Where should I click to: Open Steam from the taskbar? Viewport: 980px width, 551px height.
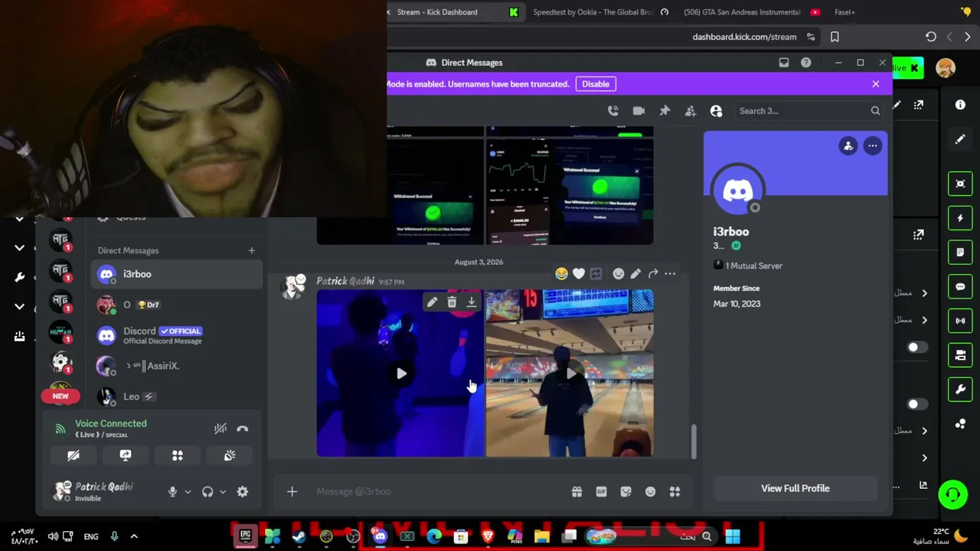click(299, 536)
